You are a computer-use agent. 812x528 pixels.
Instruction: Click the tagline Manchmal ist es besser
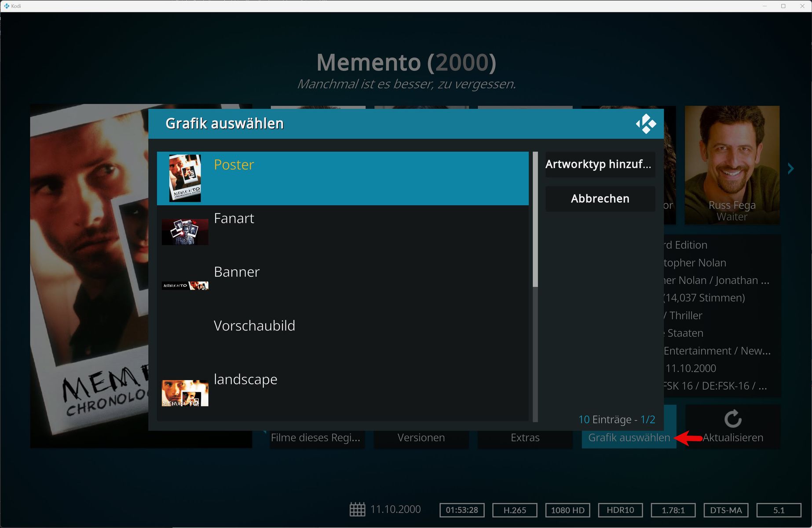click(406, 84)
